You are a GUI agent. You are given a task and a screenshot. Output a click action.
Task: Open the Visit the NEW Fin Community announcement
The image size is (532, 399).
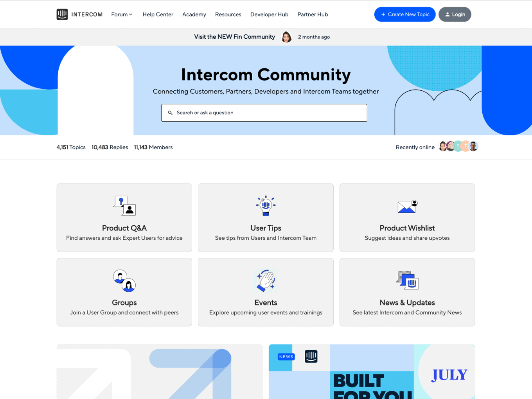234,37
